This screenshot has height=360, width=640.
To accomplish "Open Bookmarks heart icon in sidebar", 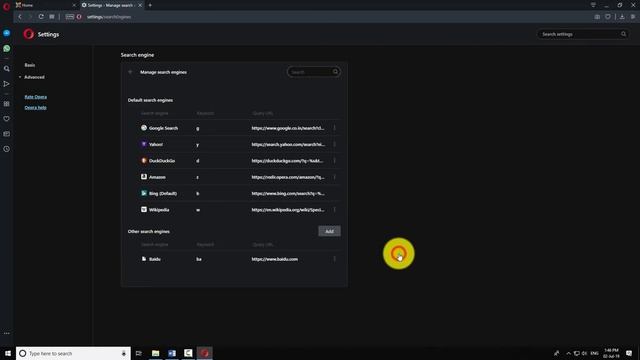I will [x=7, y=119].
